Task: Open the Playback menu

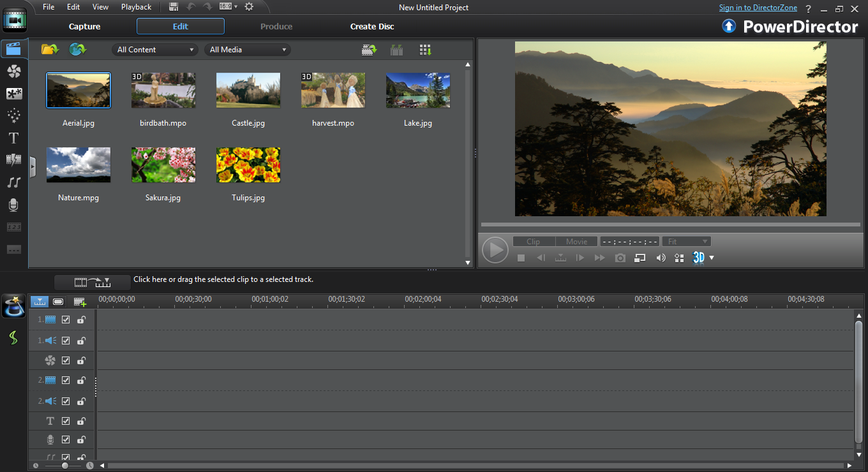Action: 136,7
